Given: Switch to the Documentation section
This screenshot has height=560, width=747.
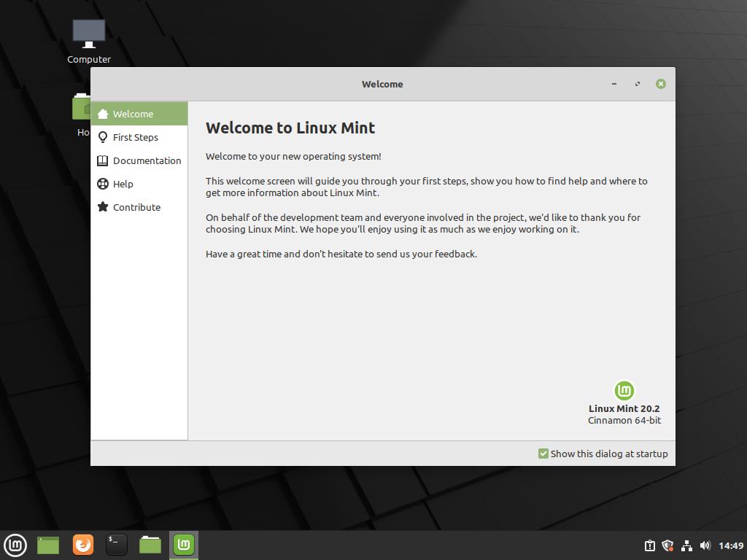Looking at the screenshot, I should [x=147, y=160].
